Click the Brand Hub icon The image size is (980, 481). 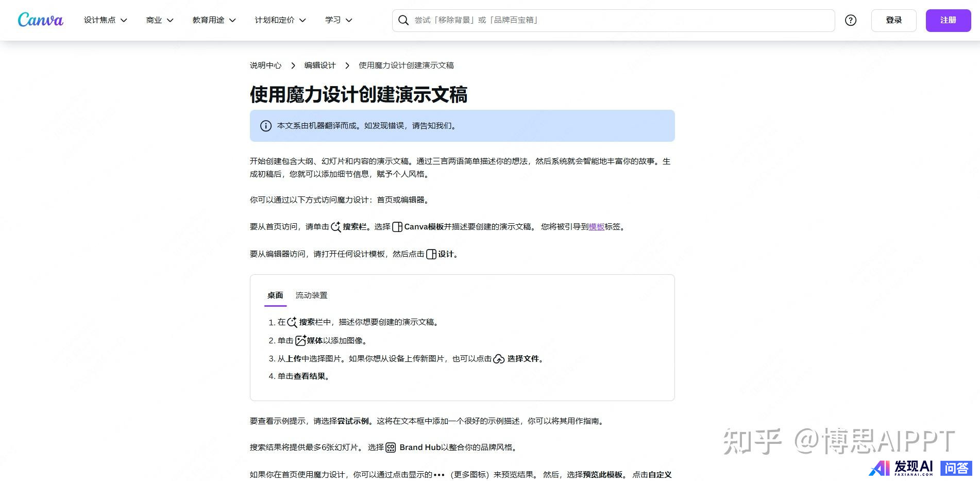point(391,447)
